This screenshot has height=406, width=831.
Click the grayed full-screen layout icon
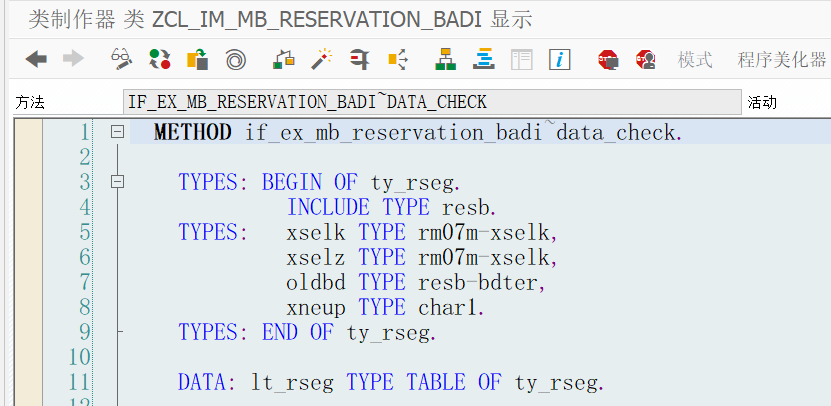521,59
